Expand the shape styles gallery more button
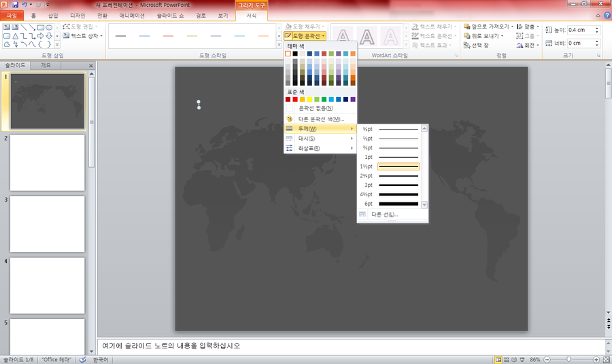This screenshot has width=612, height=364. coord(279,45)
